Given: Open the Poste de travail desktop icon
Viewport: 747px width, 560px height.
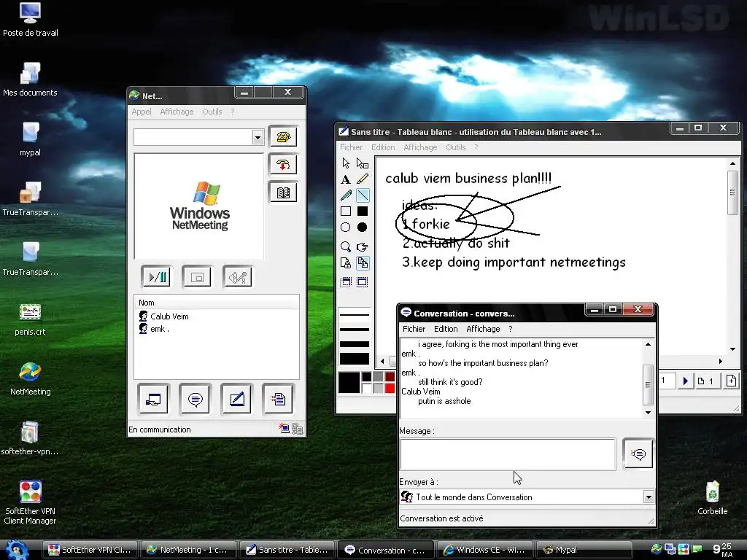Looking at the screenshot, I should point(31,20).
